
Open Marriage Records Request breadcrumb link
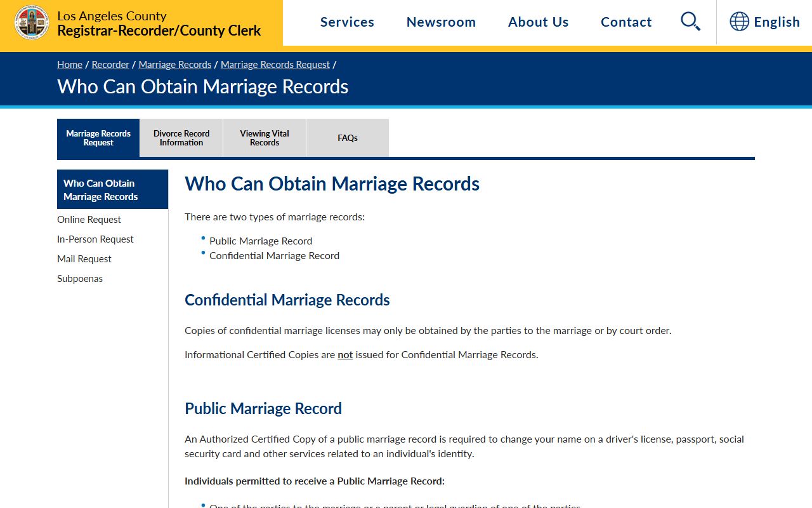point(275,64)
